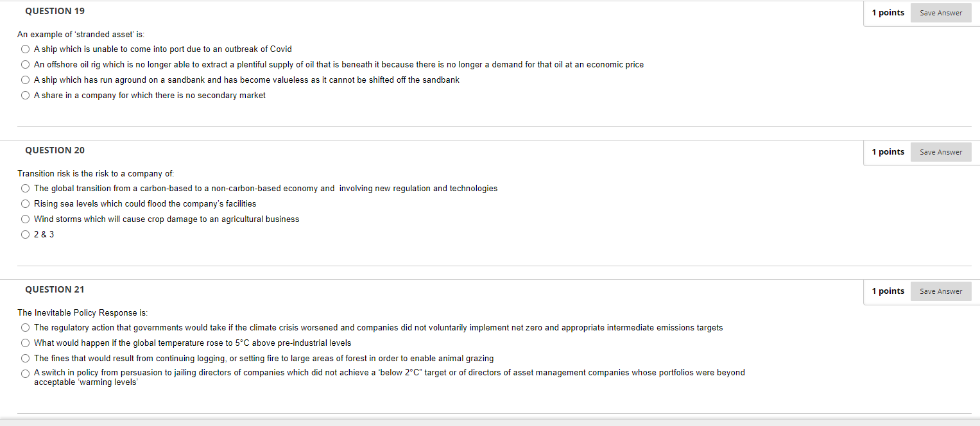The width and height of the screenshot is (980, 426).
Task: Click the QUESTION 20 heading
Action: (55, 150)
